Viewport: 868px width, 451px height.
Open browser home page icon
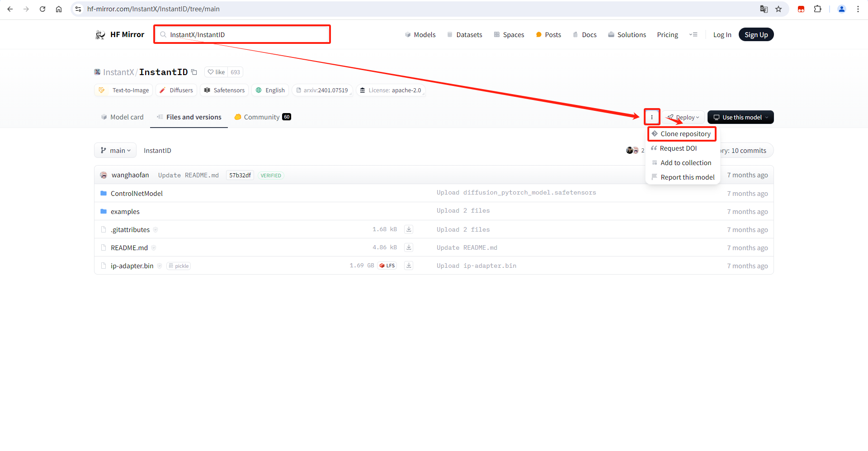point(59,9)
